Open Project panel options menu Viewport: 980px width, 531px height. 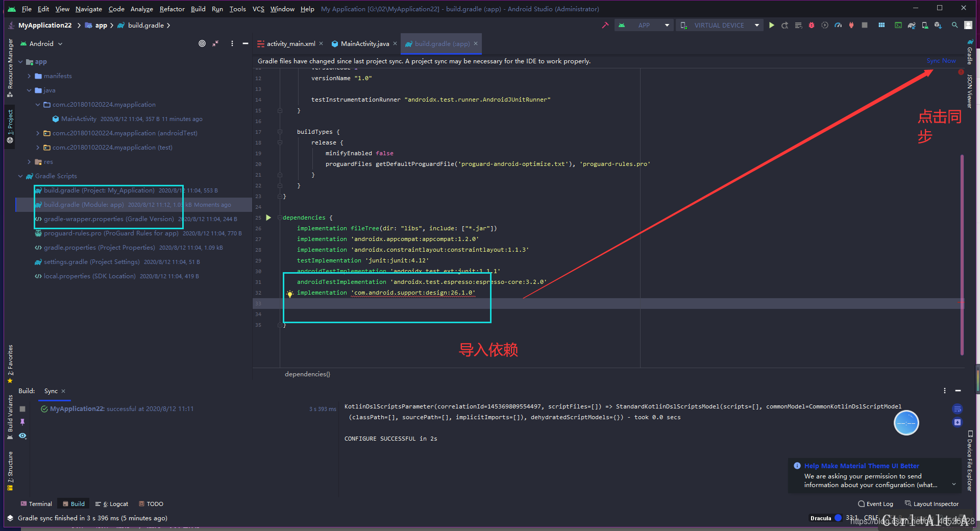[232, 43]
